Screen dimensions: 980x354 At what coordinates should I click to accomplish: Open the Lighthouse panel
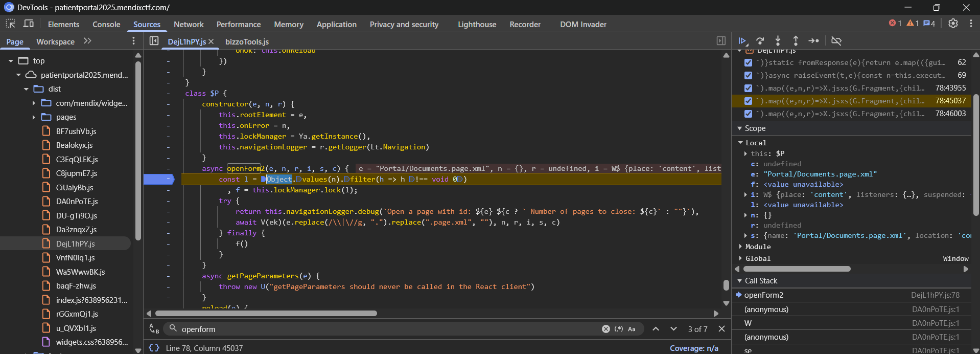[x=477, y=24]
